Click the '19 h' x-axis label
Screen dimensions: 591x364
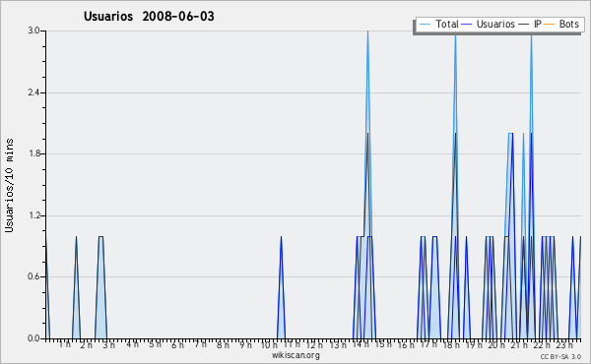[474, 344]
